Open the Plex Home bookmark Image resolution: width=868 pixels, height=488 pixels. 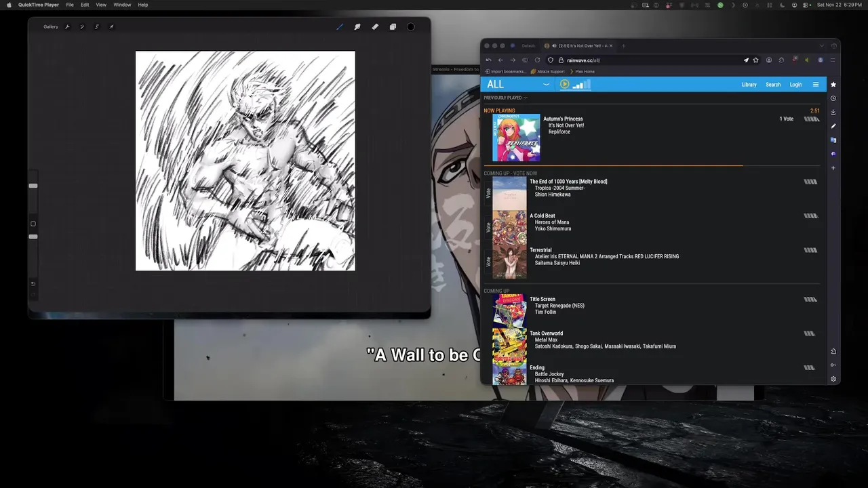pos(582,71)
